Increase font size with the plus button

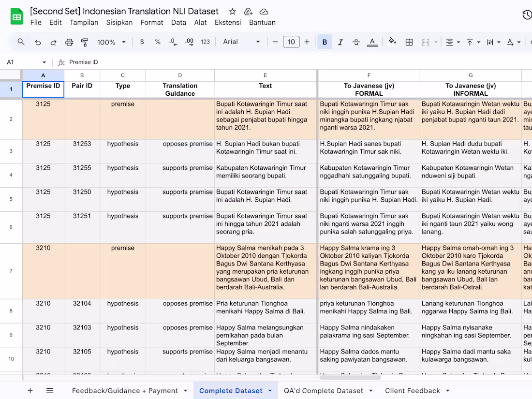307,42
